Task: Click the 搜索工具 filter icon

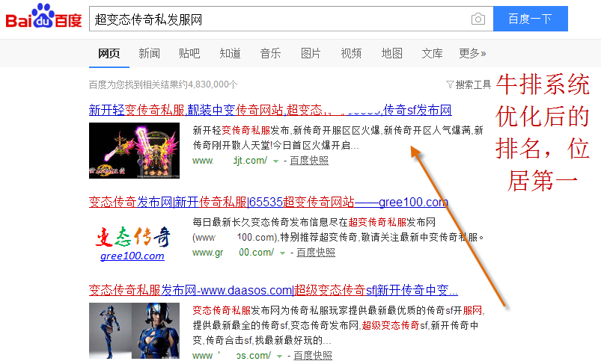Action: [450, 84]
